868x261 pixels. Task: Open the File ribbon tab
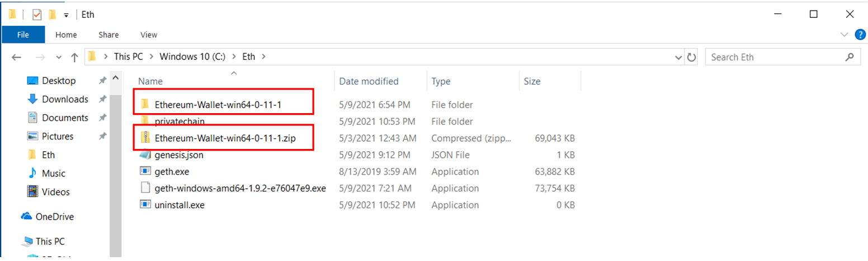click(x=23, y=35)
